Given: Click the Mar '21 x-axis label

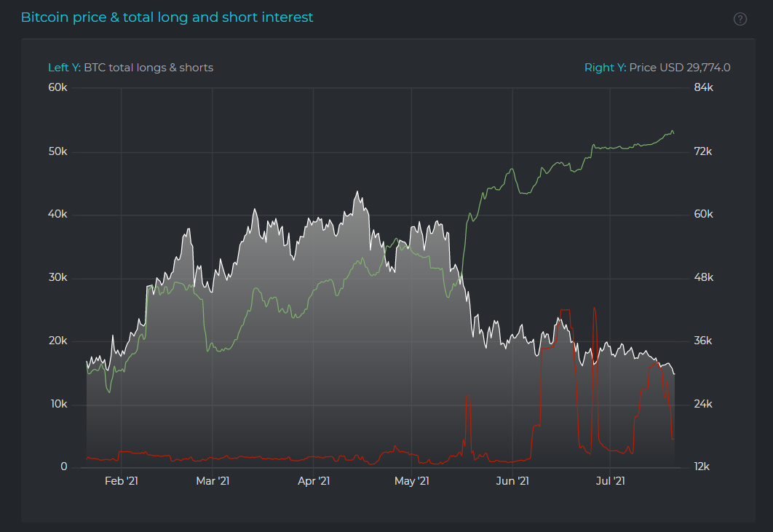Looking at the screenshot, I should [213, 481].
